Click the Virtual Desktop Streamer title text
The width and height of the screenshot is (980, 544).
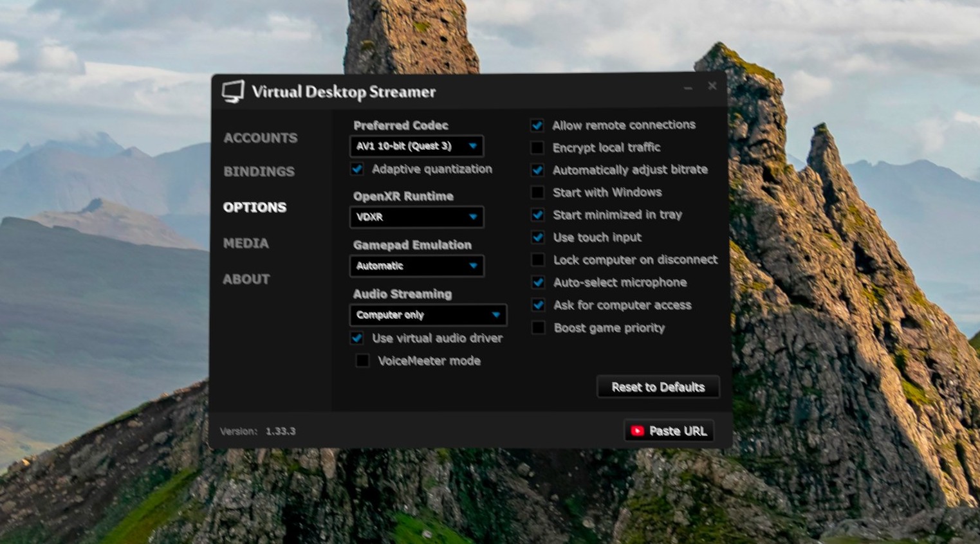344,92
